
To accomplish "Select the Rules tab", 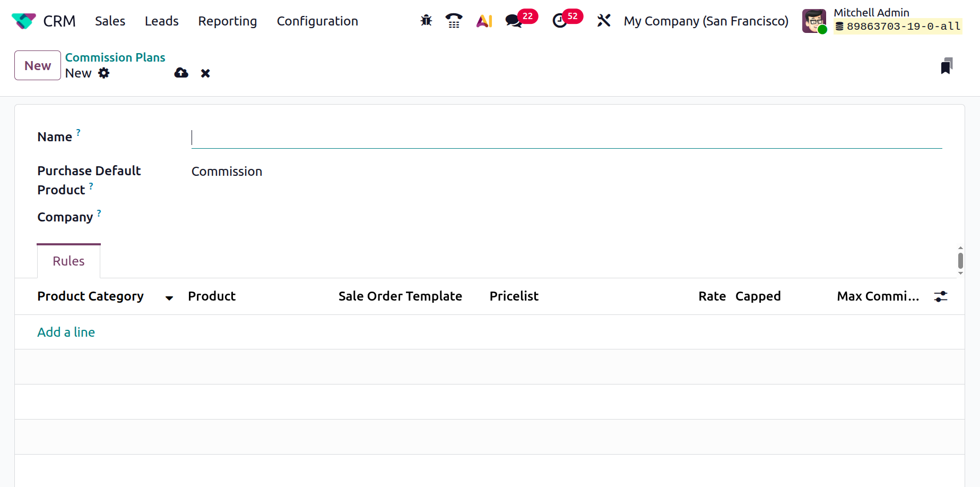I will (68, 261).
